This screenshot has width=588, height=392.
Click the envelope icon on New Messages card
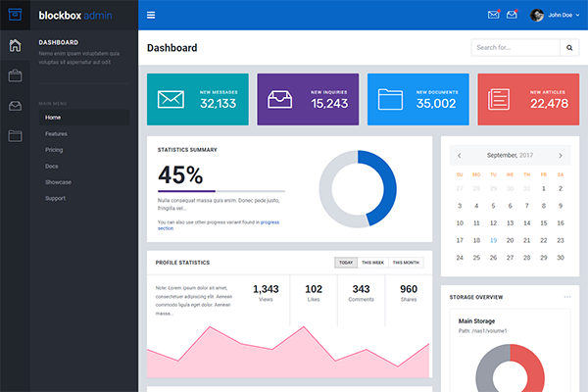171,99
